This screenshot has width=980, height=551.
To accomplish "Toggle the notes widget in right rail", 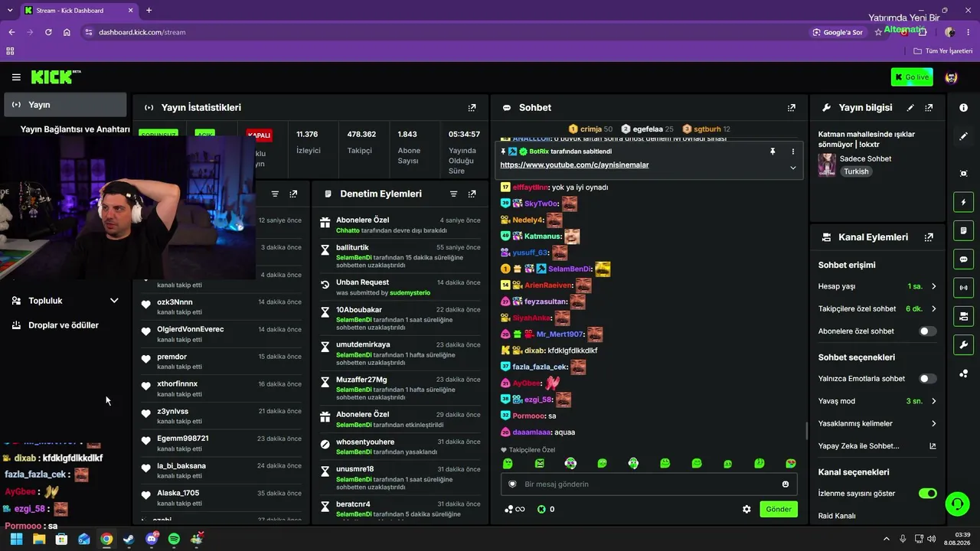I will tap(963, 230).
